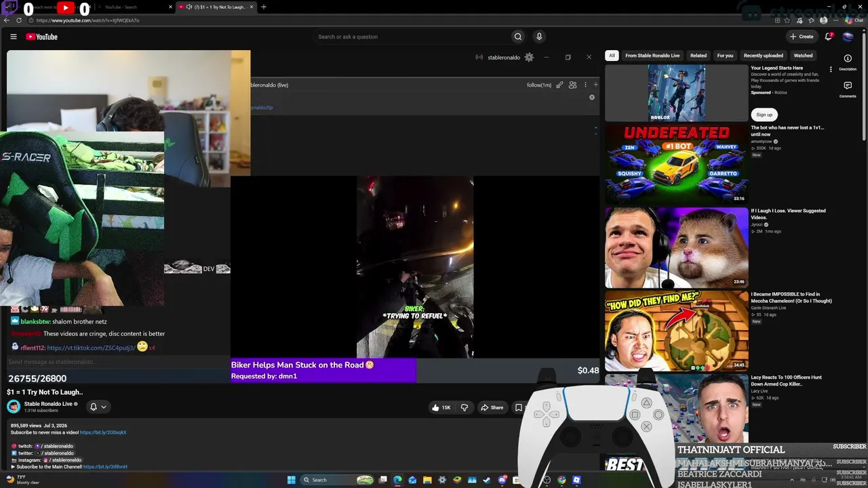
Task: Add a new chat tab with plus
Action: [595, 85]
